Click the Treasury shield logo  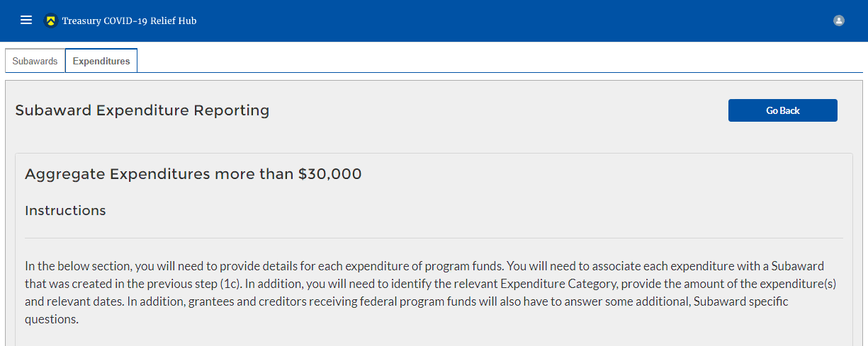[50, 21]
